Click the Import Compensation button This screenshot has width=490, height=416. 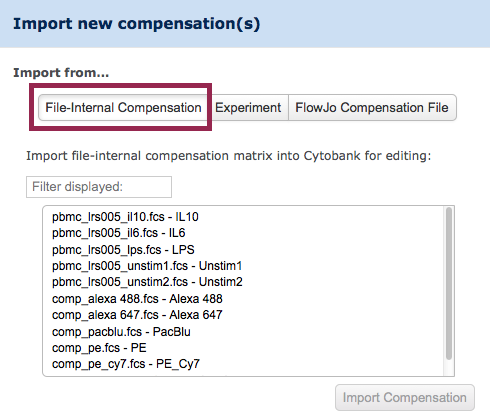tap(405, 398)
